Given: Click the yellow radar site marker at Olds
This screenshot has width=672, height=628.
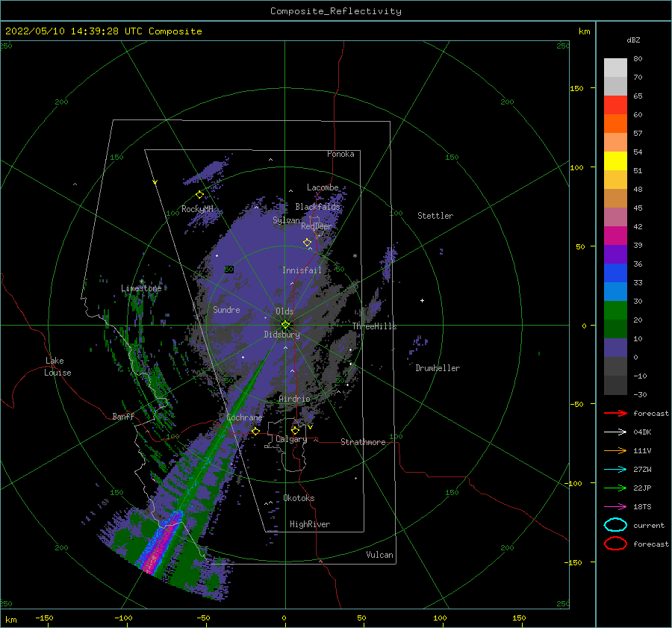Looking at the screenshot, I should coord(285,325).
